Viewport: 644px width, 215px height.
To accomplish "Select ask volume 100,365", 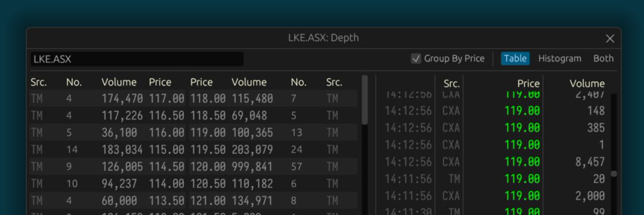I will coord(252,132).
